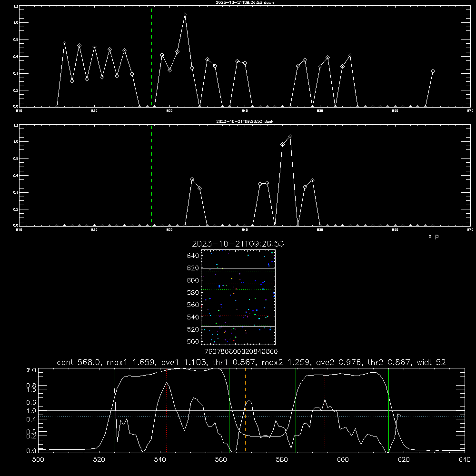Click the first diamond peak at left of the dawn plot
This screenshot has height=476, width=476.
pyautogui.click(x=64, y=43)
